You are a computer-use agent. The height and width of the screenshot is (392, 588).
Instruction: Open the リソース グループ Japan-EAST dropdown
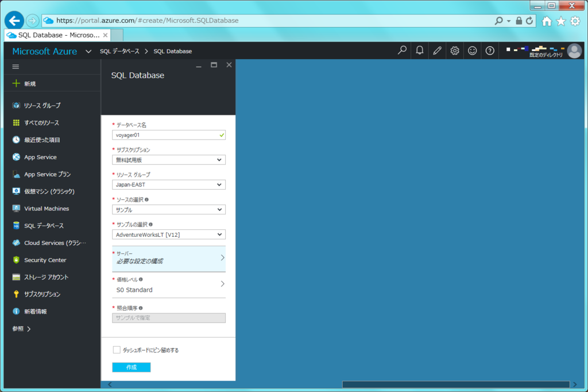169,185
